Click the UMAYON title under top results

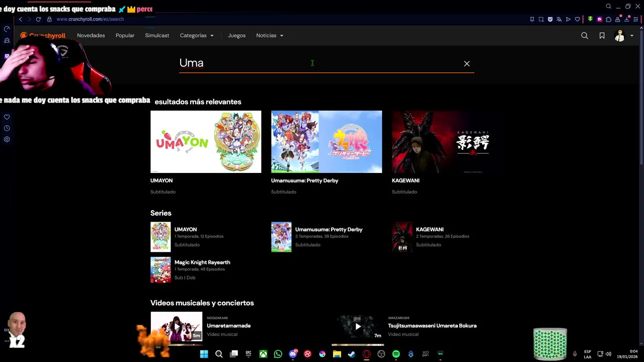point(162,180)
